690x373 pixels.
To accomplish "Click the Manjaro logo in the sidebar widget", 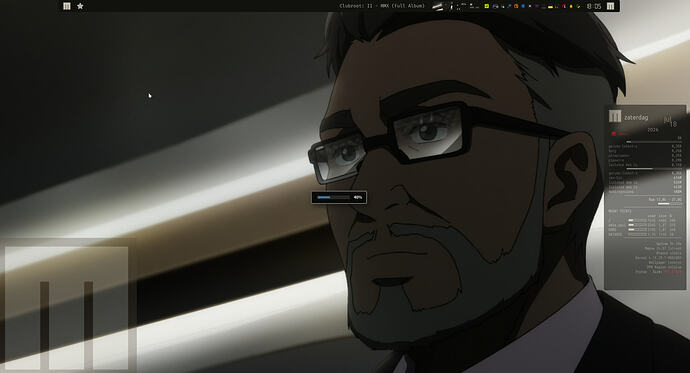I will coord(615,117).
